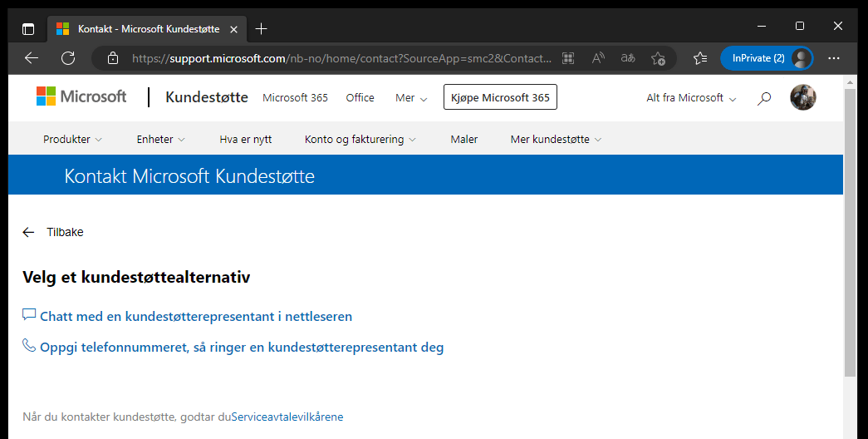The height and width of the screenshot is (439, 868).
Task: Expand Alt fra Microsoft menu
Action: point(691,98)
